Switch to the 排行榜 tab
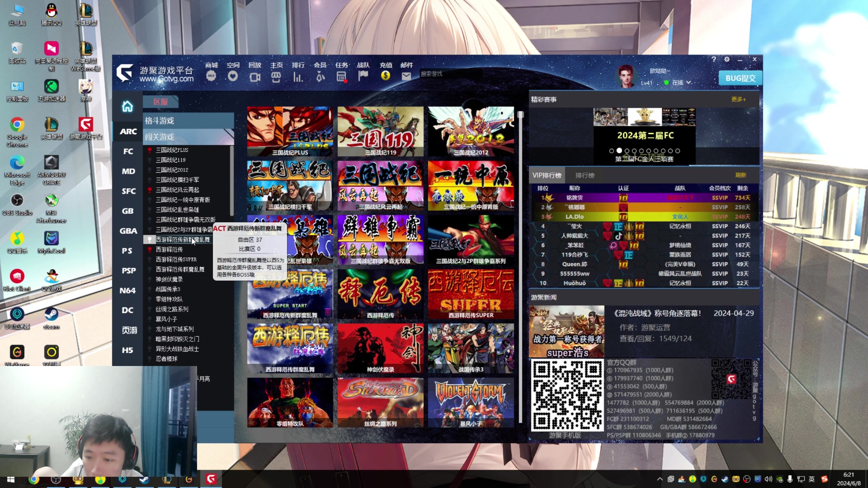This screenshot has width=868, height=488. (x=585, y=175)
